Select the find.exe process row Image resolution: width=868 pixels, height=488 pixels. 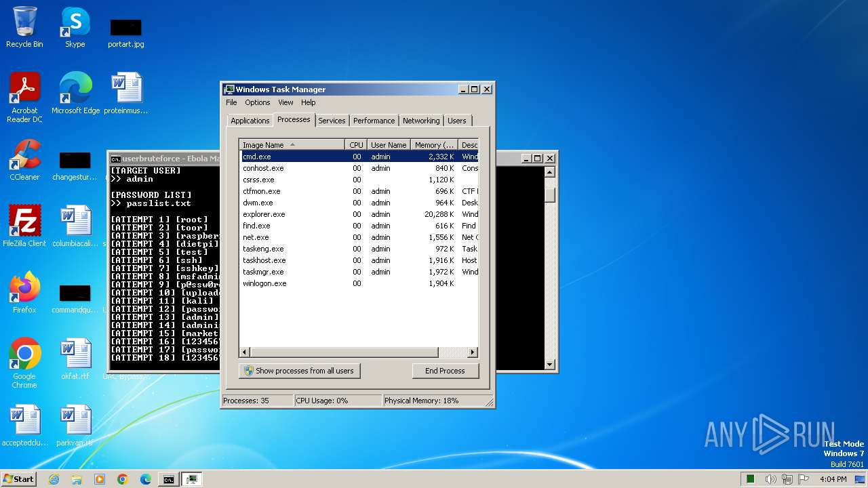pos(359,226)
